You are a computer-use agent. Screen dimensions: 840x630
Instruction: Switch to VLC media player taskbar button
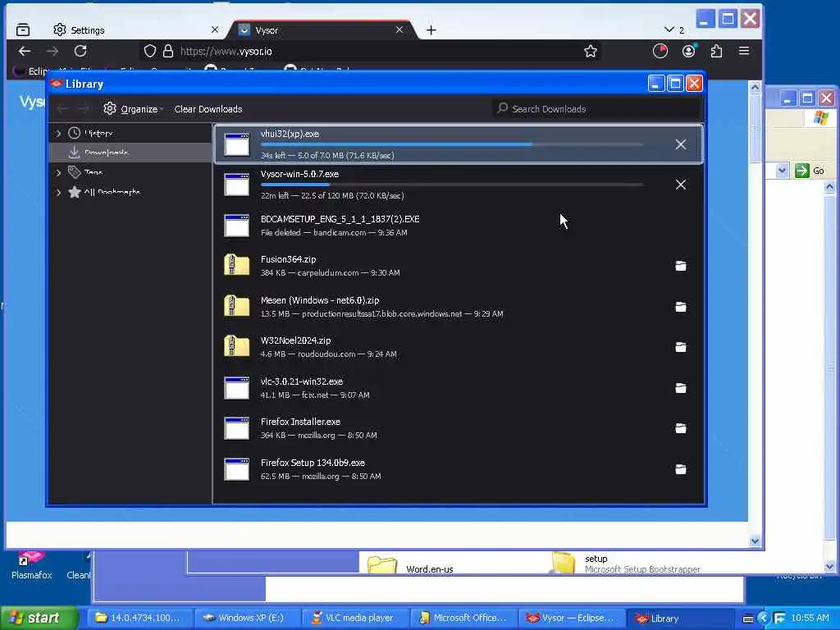coord(355,618)
